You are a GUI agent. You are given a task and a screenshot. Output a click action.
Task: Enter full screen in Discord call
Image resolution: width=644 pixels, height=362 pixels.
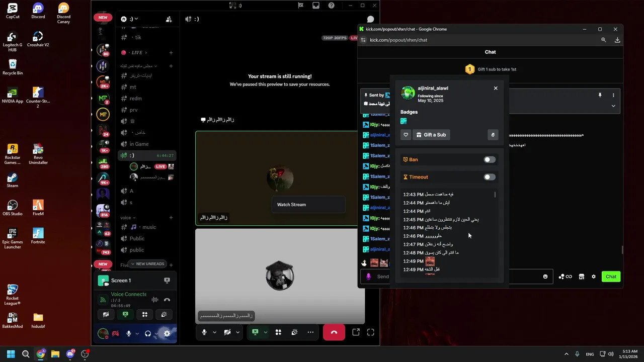[371, 332]
